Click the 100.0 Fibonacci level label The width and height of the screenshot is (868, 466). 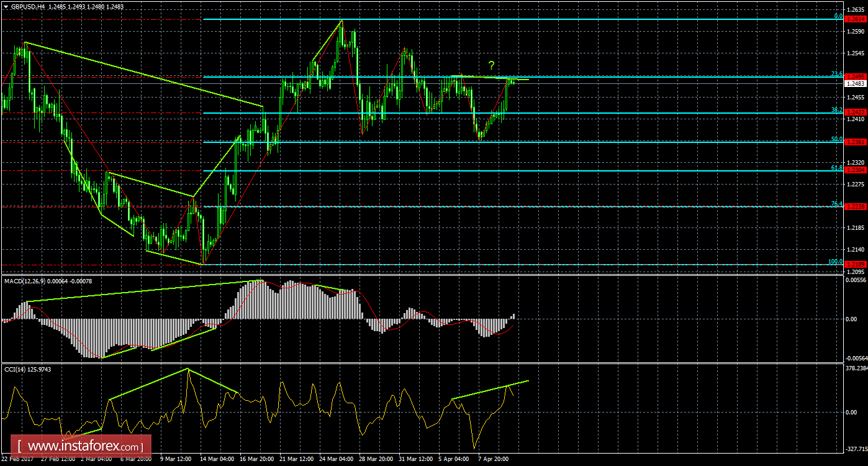[835, 261]
